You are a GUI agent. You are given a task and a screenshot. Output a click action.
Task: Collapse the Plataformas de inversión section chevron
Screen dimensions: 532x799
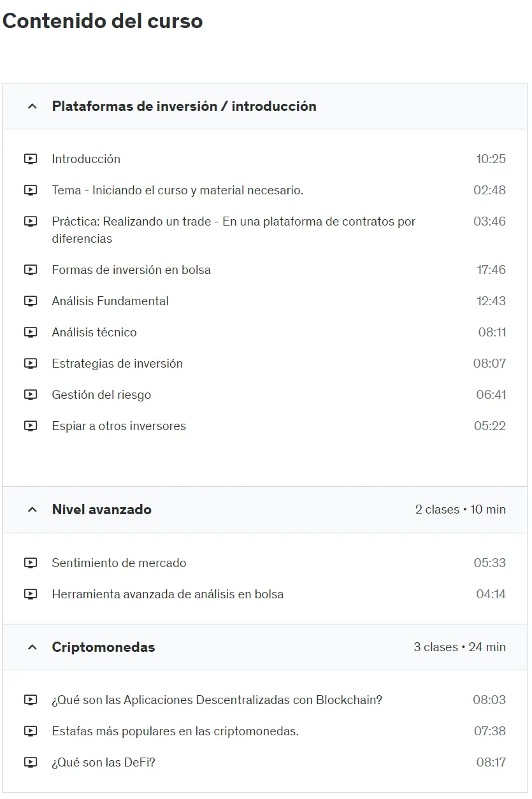32,106
